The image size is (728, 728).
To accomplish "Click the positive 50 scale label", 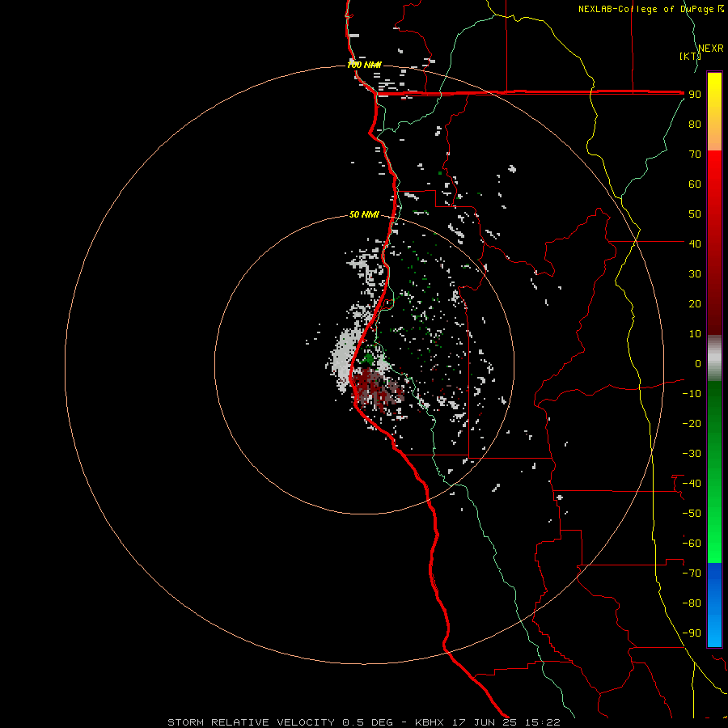I will pos(695,214).
